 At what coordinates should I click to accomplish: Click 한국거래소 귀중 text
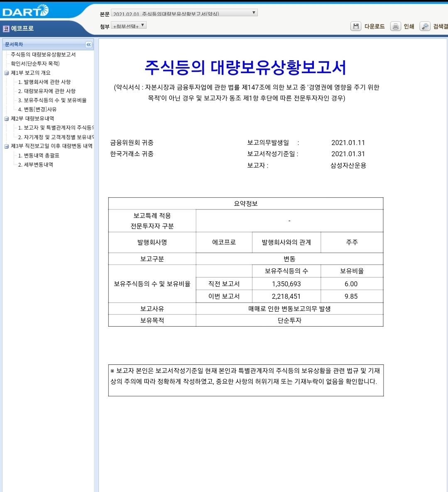pyautogui.click(x=132, y=154)
